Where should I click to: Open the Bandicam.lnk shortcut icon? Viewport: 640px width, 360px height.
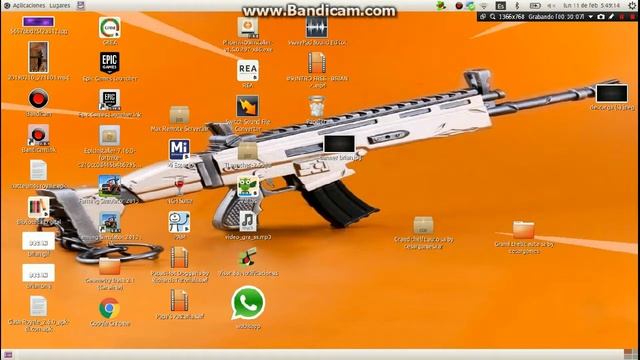click(38, 135)
